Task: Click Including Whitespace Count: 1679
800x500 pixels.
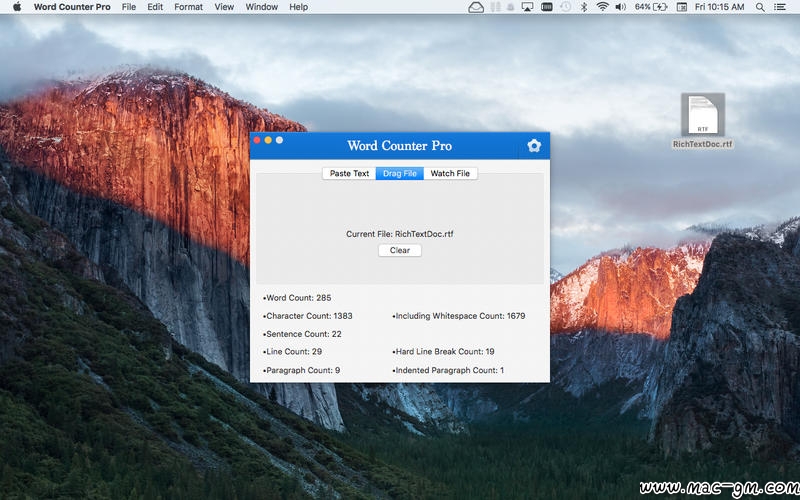Action: pos(459,316)
